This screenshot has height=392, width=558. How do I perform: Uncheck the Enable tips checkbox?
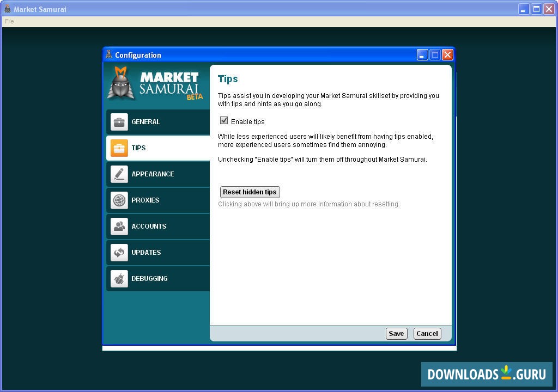(x=224, y=120)
